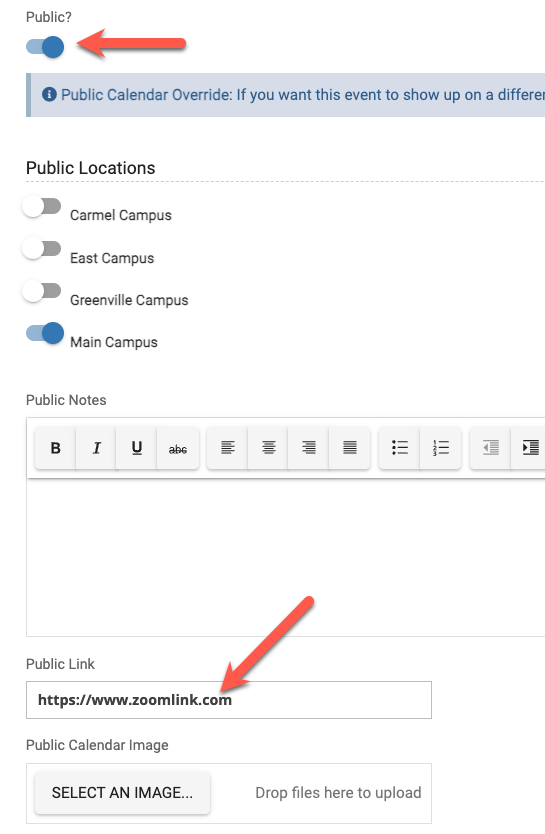Enable the East Campus location
The width and height of the screenshot is (545, 834).
coord(42,248)
